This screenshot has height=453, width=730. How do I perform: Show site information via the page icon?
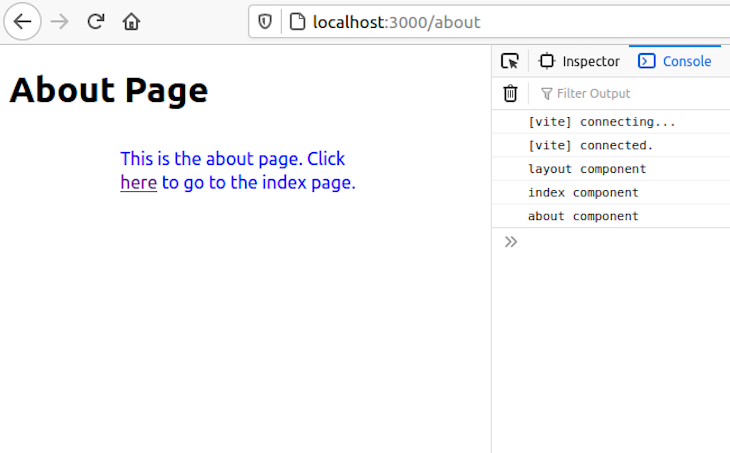(x=296, y=22)
